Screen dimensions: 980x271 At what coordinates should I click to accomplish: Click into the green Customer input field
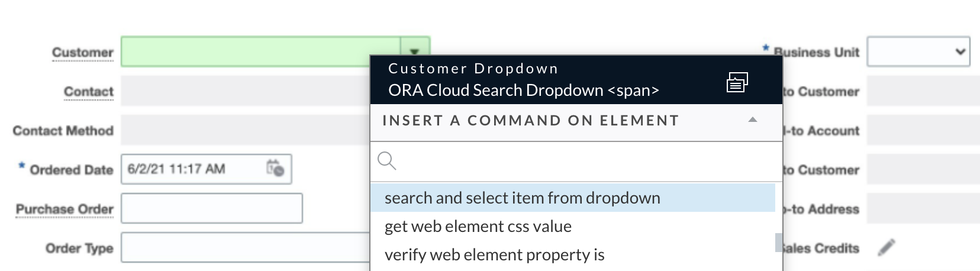coord(260,51)
